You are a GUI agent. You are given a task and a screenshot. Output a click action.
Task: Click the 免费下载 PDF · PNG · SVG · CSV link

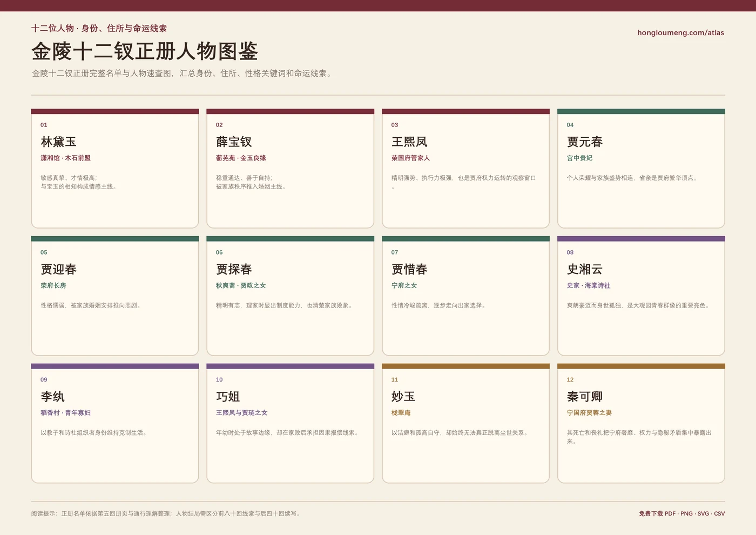(681, 513)
